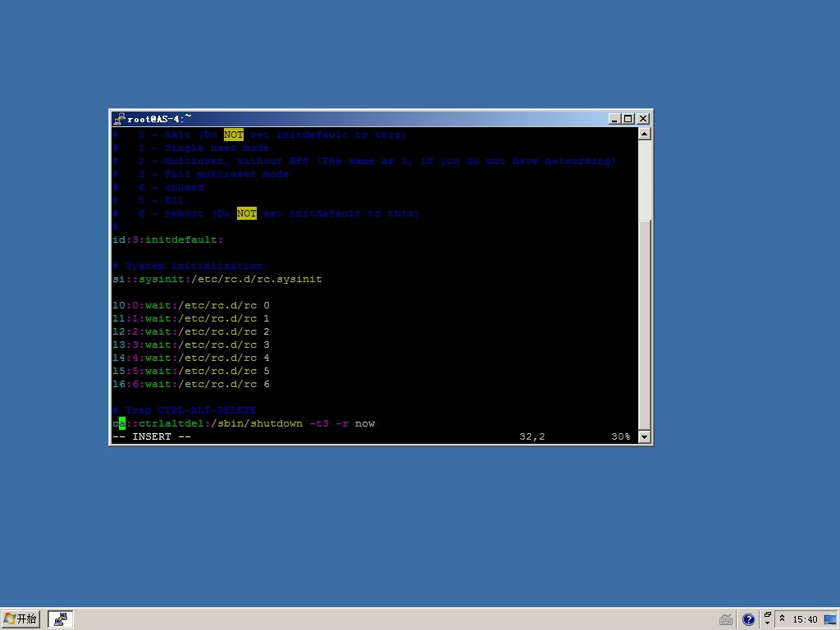Click the ctrlaltdel shutdown line
The width and height of the screenshot is (840, 630).
[244, 423]
